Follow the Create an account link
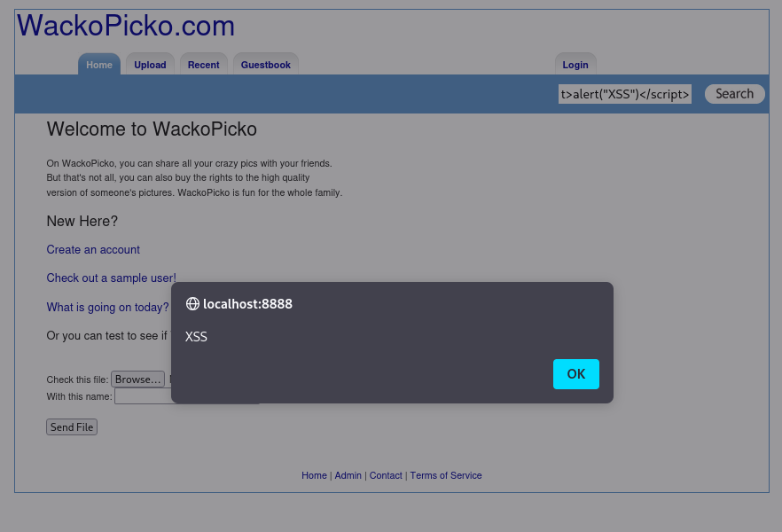Screen dimensions: 782x532 93,250
